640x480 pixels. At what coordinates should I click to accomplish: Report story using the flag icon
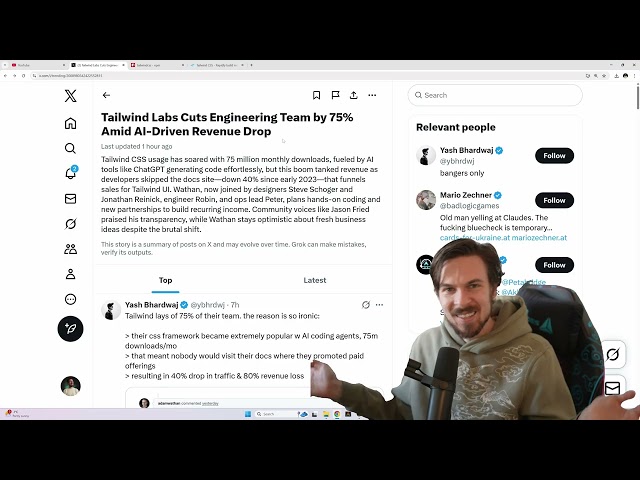[x=335, y=95]
